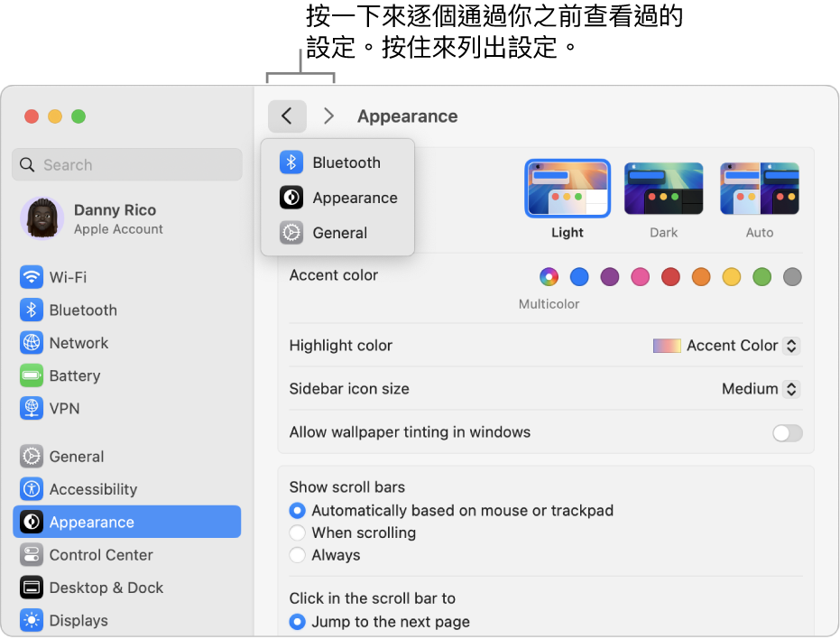The image size is (840, 639).
Task: Click the Appearance icon in the history popup
Action: [291, 198]
